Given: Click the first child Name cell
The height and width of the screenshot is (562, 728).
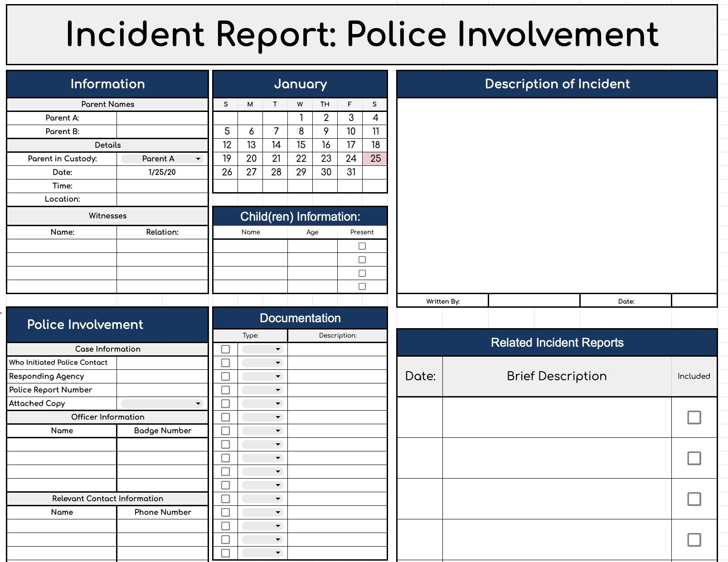Looking at the screenshot, I should pyautogui.click(x=250, y=246).
